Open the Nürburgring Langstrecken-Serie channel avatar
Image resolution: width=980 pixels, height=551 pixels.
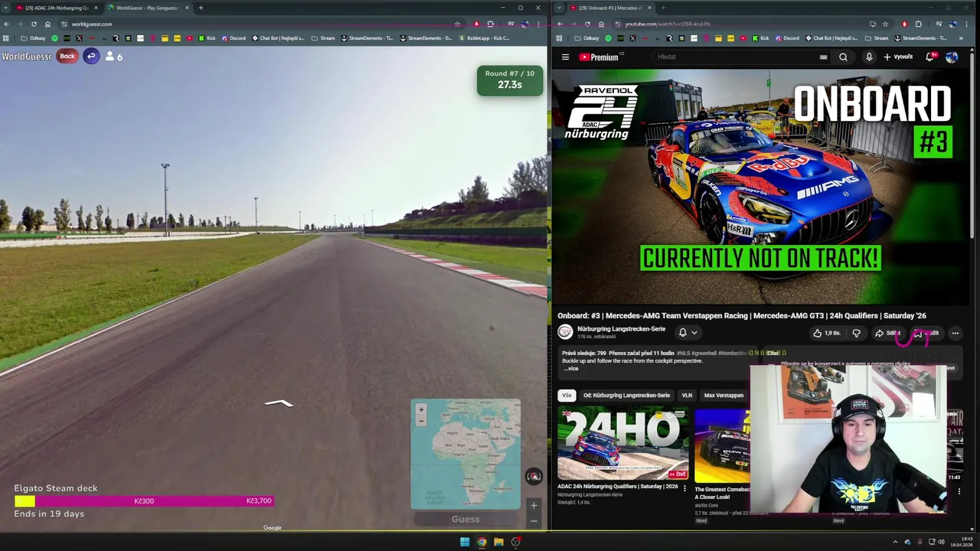tap(565, 332)
